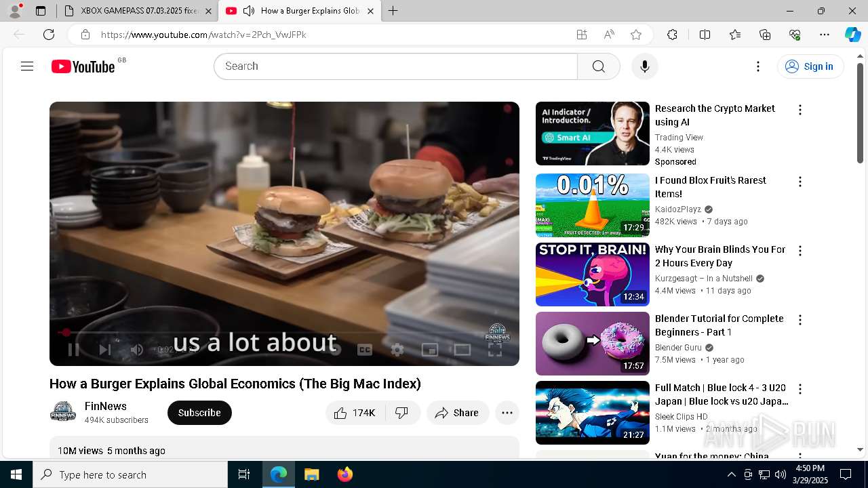Open options for Blox Fruit's Rarest Items video
Image resolution: width=868 pixels, height=488 pixels.
click(x=800, y=182)
